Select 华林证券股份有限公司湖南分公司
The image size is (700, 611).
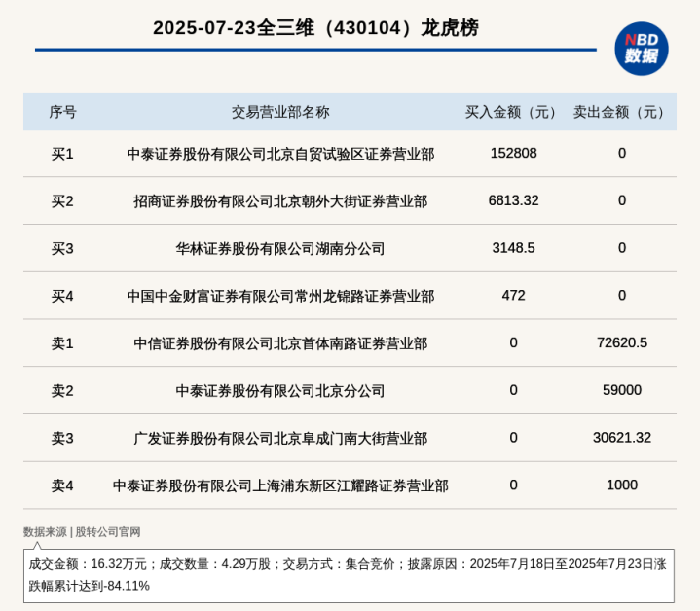pos(280,248)
